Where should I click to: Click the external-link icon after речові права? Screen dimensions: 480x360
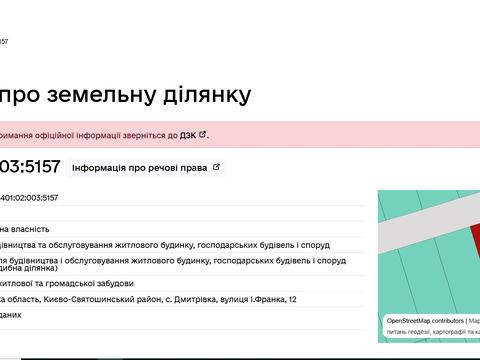coord(216,167)
